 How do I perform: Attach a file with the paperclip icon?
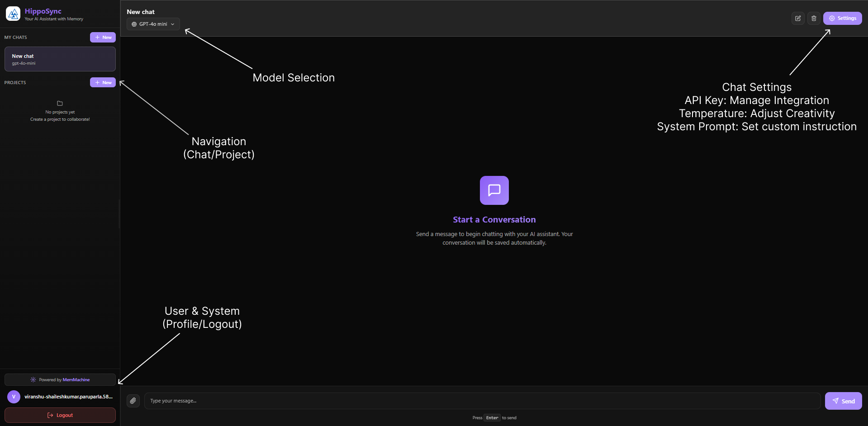133,401
